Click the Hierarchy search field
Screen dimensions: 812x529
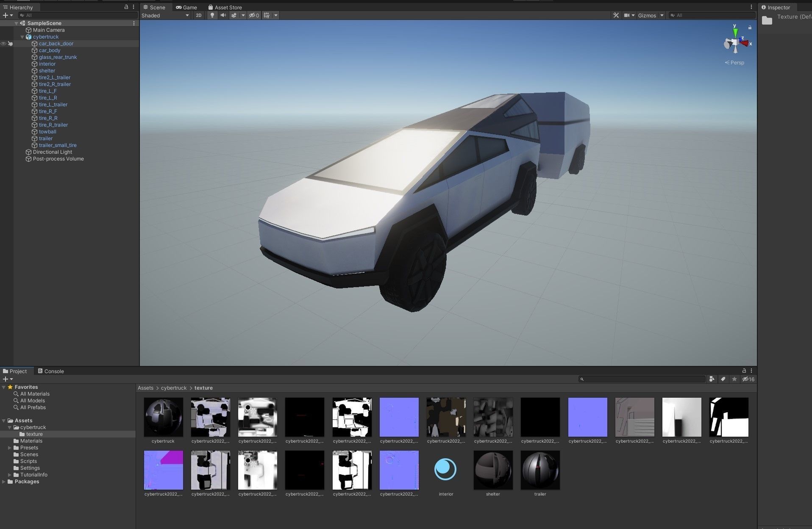[x=78, y=15]
